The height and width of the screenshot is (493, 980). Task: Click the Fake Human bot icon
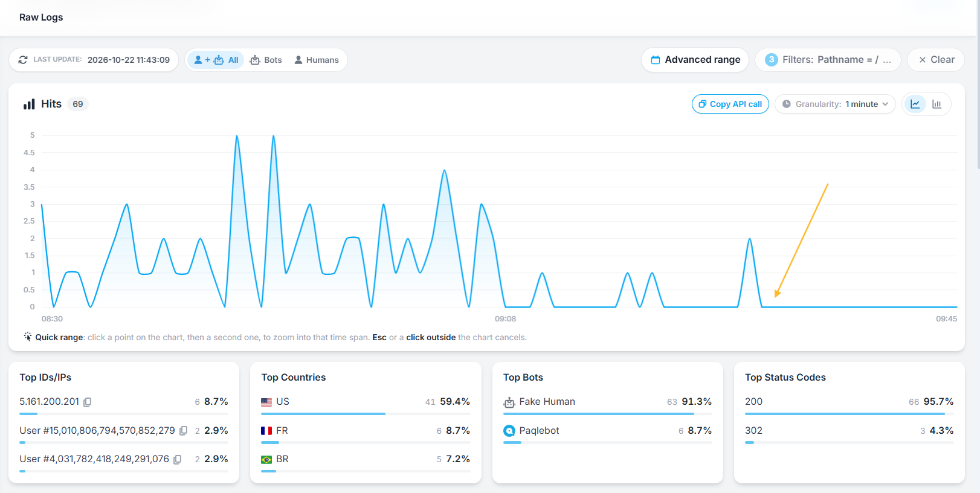click(509, 402)
